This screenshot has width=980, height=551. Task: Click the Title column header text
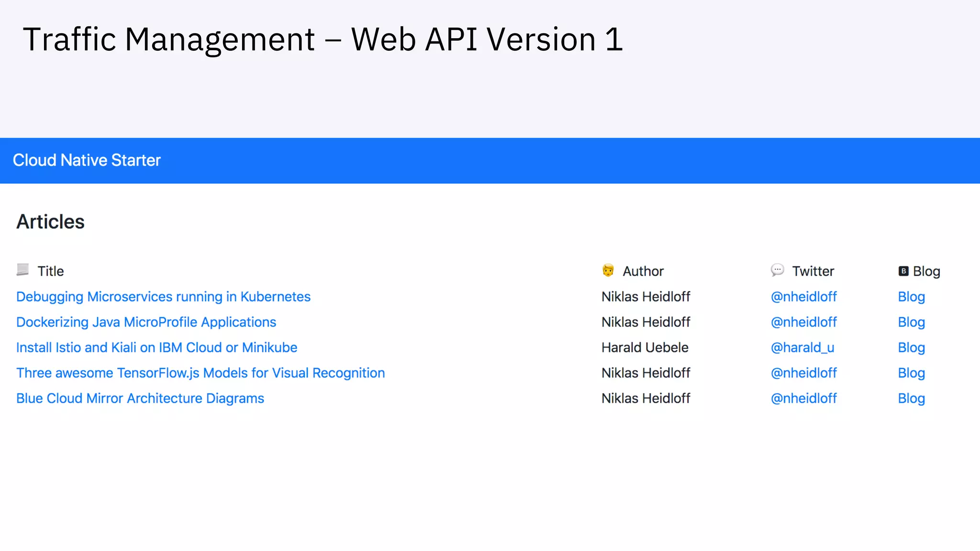(51, 271)
